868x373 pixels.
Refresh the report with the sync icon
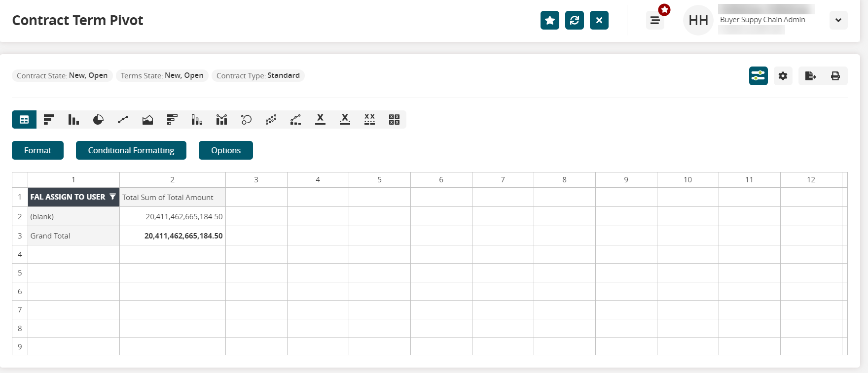[x=575, y=20]
